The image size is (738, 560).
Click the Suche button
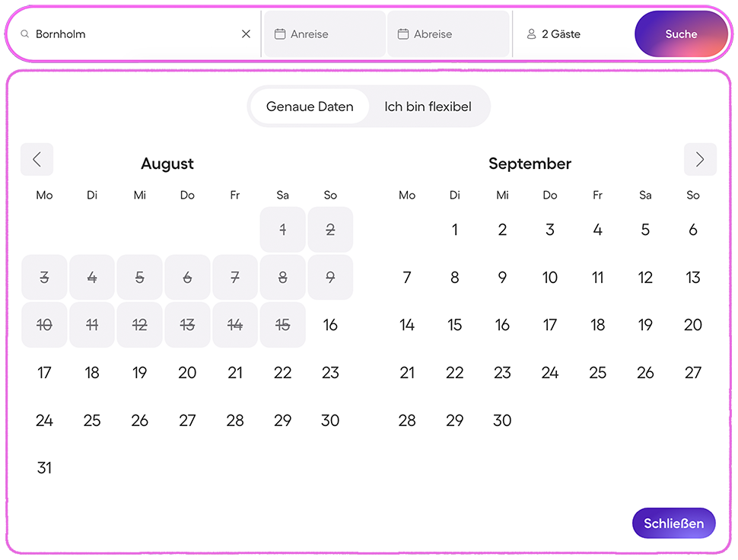pyautogui.click(x=681, y=34)
